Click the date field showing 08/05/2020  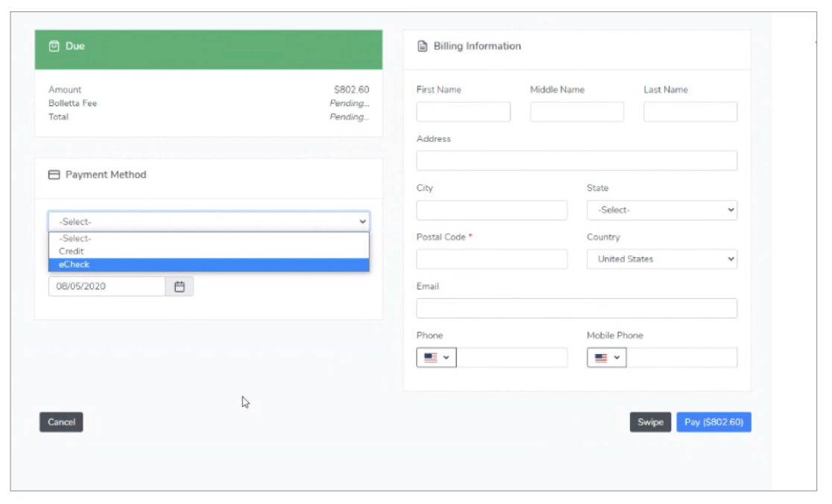tap(107, 286)
